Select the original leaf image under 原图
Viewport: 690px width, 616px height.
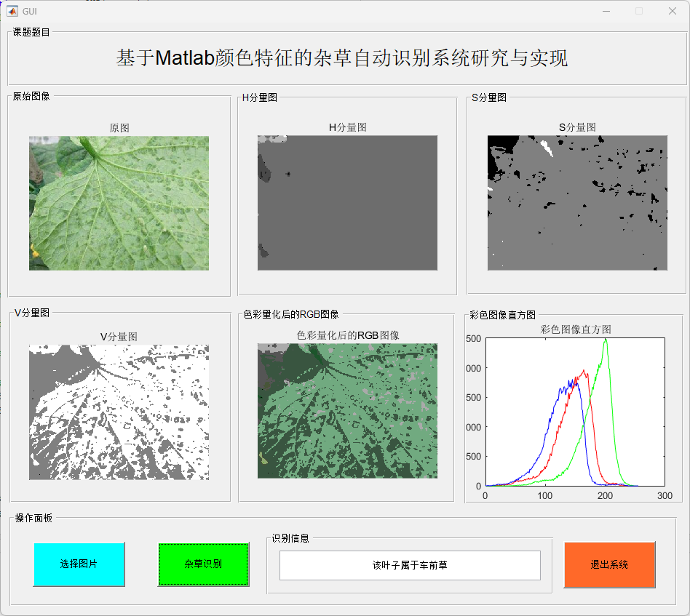click(119, 203)
